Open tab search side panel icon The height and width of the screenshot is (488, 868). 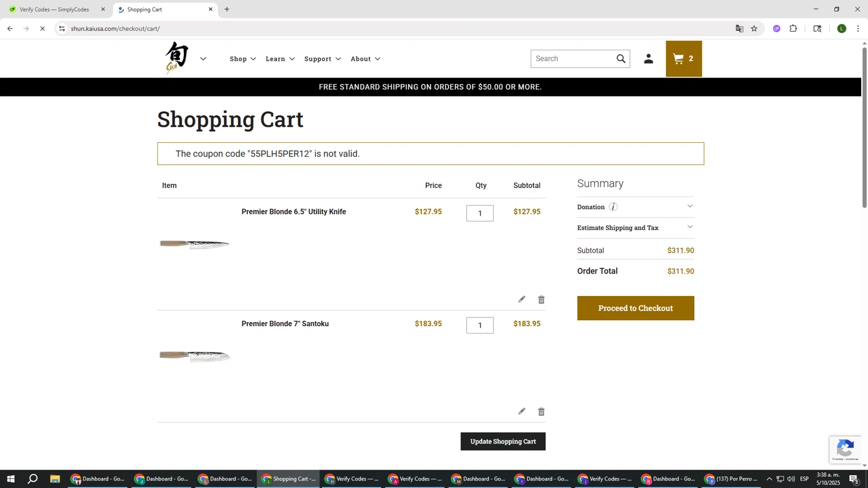(817, 28)
